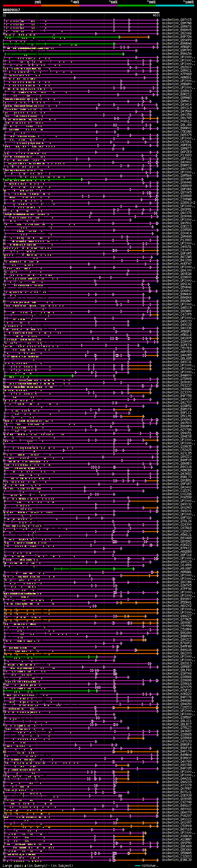Select hit UniRef100_Q38913-2

coord(179,203)
